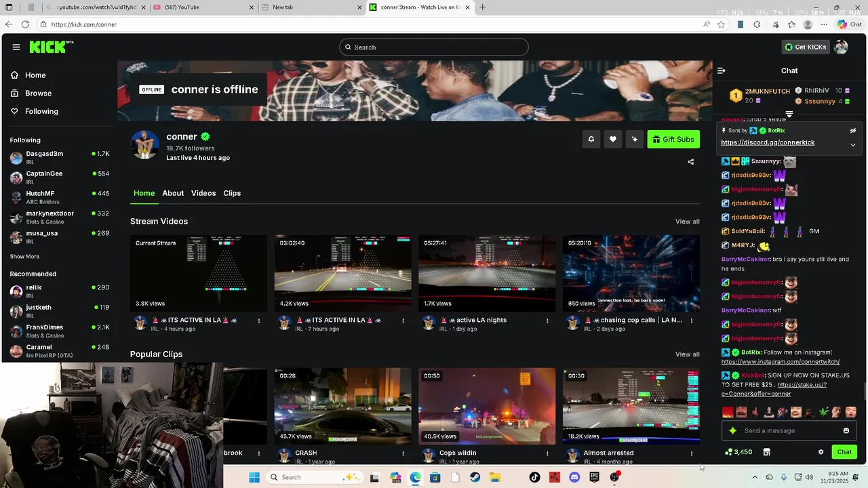The width and height of the screenshot is (868, 488).
Task: Open options for the active LA nights video
Action: 547,321
